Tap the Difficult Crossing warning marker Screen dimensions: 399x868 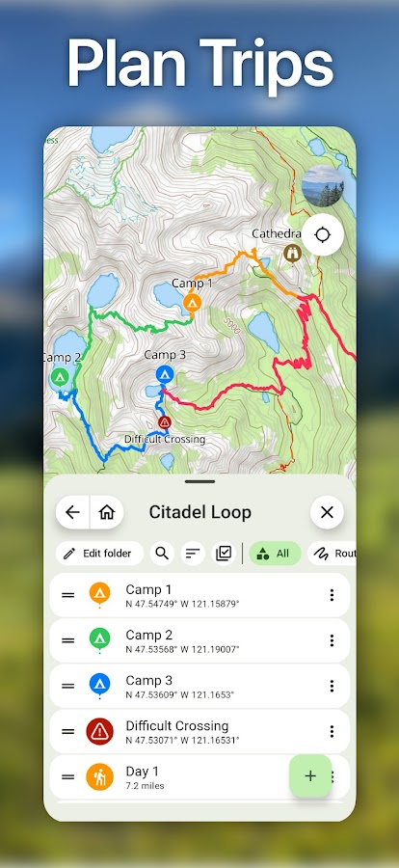pyautogui.click(x=164, y=423)
